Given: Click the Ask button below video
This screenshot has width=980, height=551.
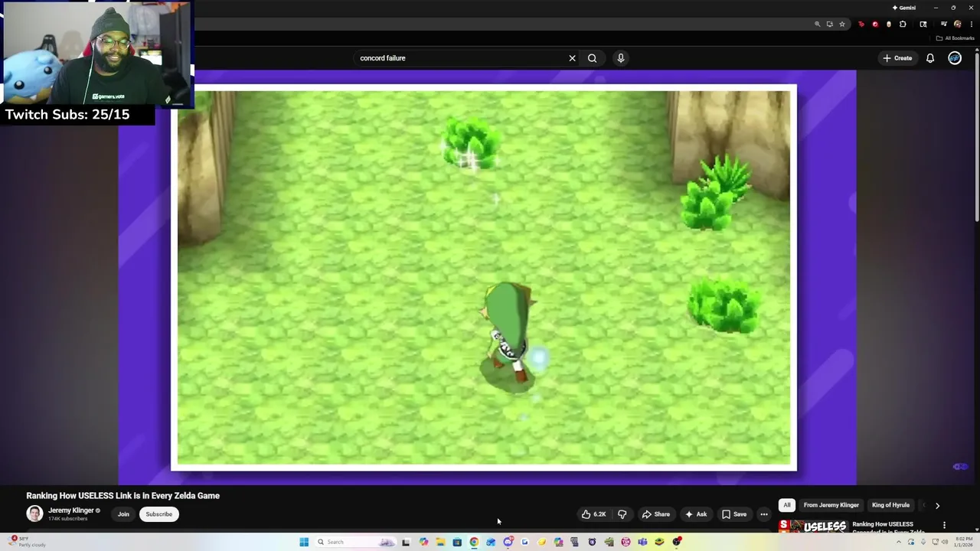Looking at the screenshot, I should tap(696, 514).
